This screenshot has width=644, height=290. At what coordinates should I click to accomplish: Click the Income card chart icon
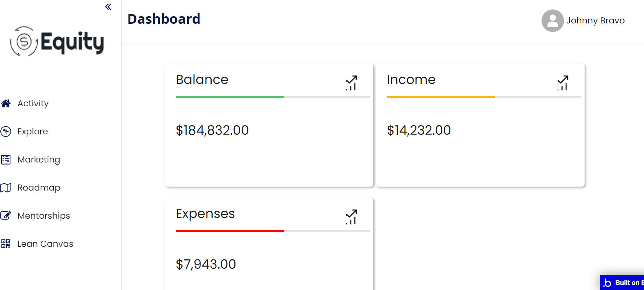pos(563,83)
